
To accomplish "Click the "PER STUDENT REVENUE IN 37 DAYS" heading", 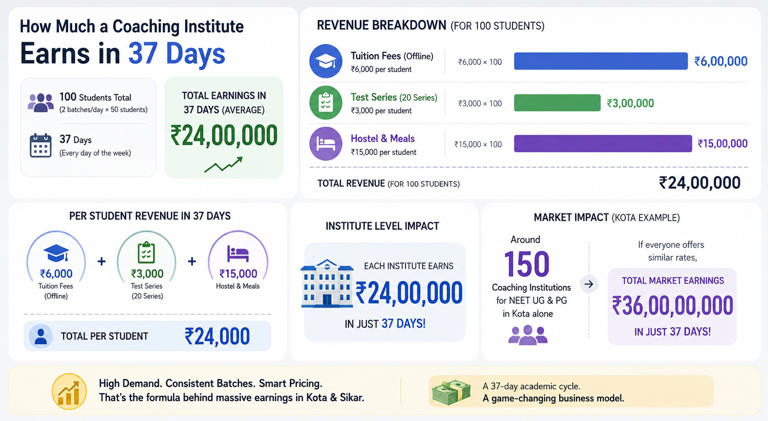I will click(x=150, y=216).
